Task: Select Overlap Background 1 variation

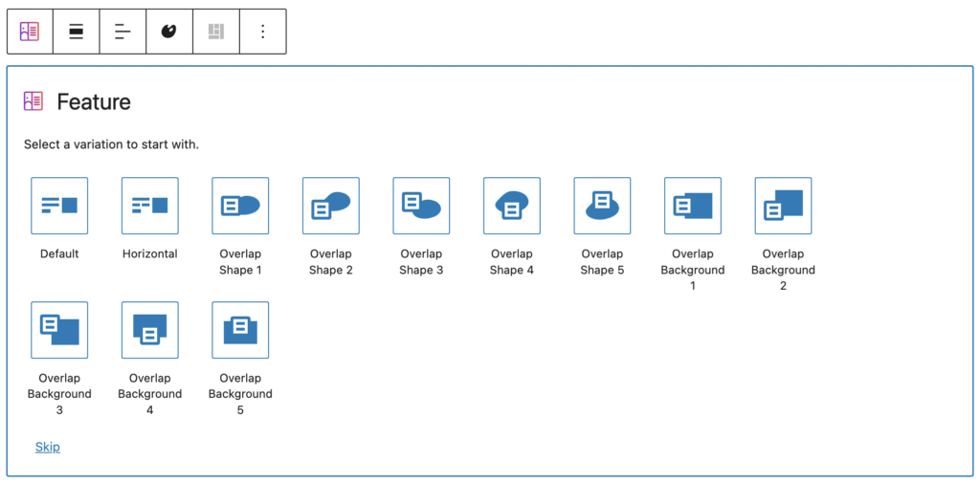Action: (x=693, y=206)
